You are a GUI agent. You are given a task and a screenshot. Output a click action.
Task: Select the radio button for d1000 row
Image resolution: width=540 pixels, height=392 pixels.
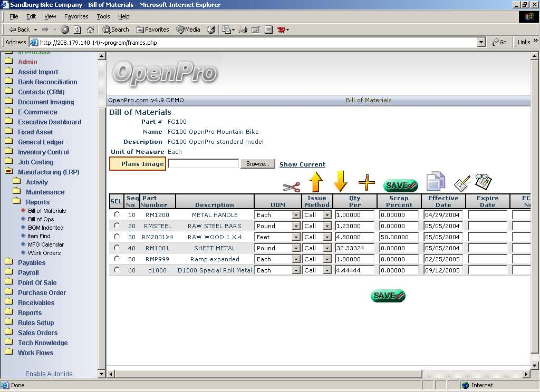(x=117, y=270)
